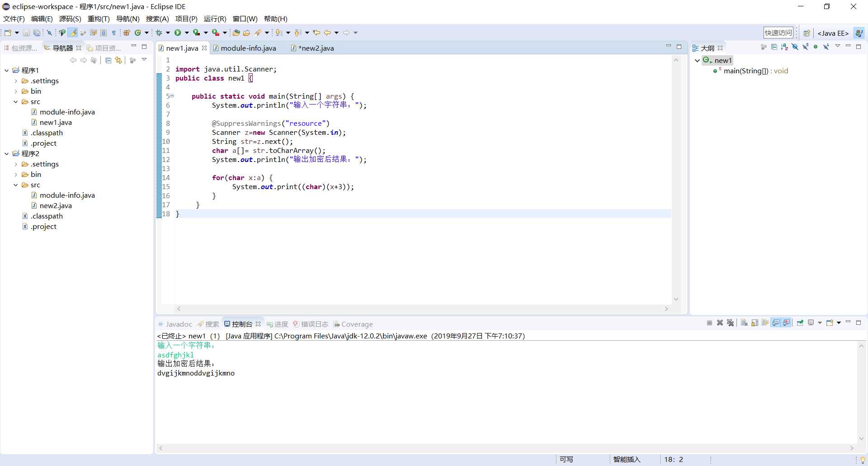Toggle Show Whitespace Characters pilcrow icon
Image resolution: width=868 pixels, height=466 pixels.
pos(114,33)
